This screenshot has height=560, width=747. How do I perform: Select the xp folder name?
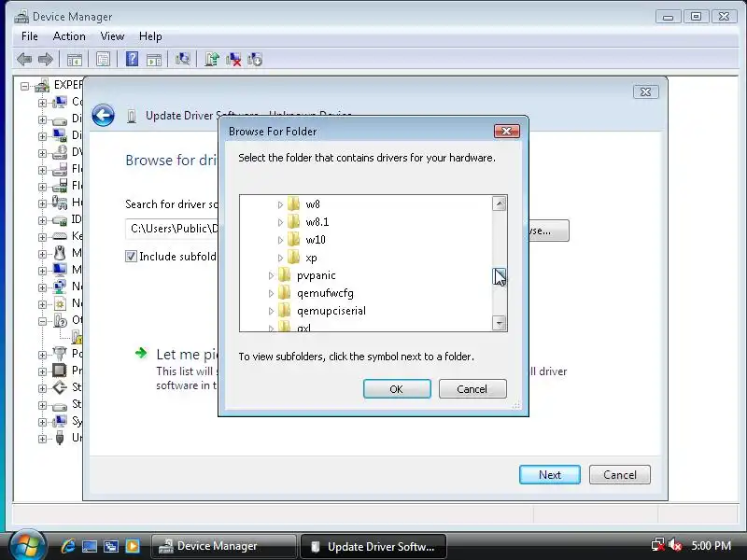[311, 258]
